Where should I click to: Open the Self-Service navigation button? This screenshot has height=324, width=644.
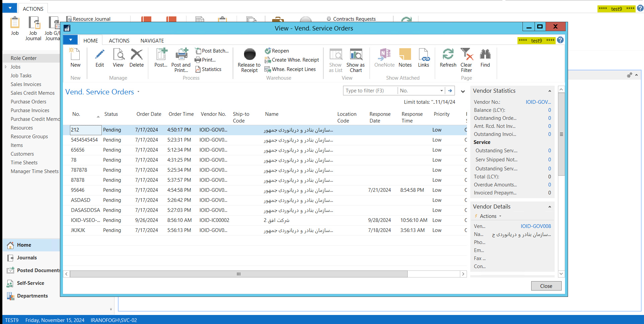pos(31,283)
